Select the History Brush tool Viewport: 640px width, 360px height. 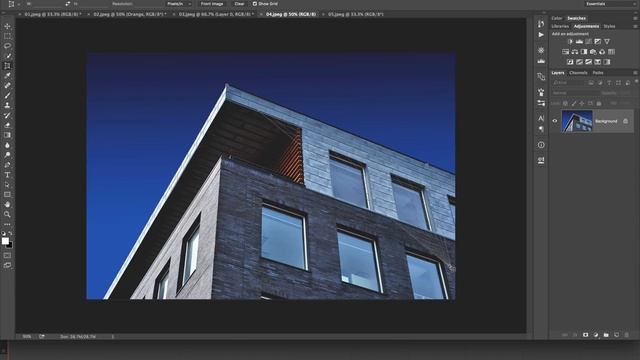tap(7, 116)
